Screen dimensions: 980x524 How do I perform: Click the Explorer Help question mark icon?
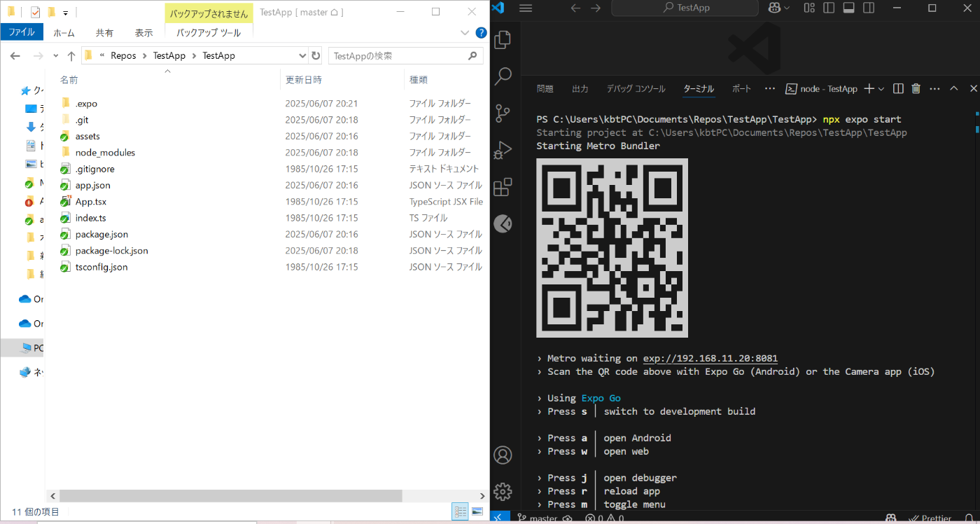click(x=481, y=32)
